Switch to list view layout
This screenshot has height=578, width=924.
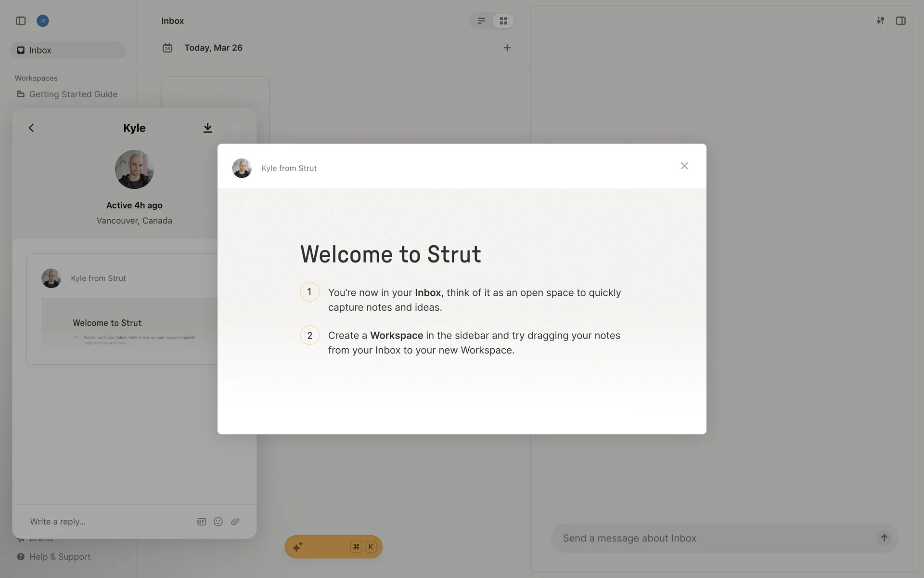(481, 21)
